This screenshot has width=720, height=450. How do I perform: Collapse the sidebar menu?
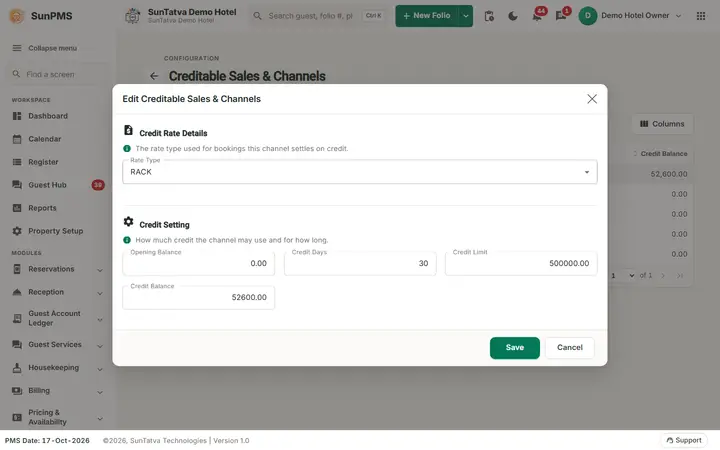coord(45,48)
